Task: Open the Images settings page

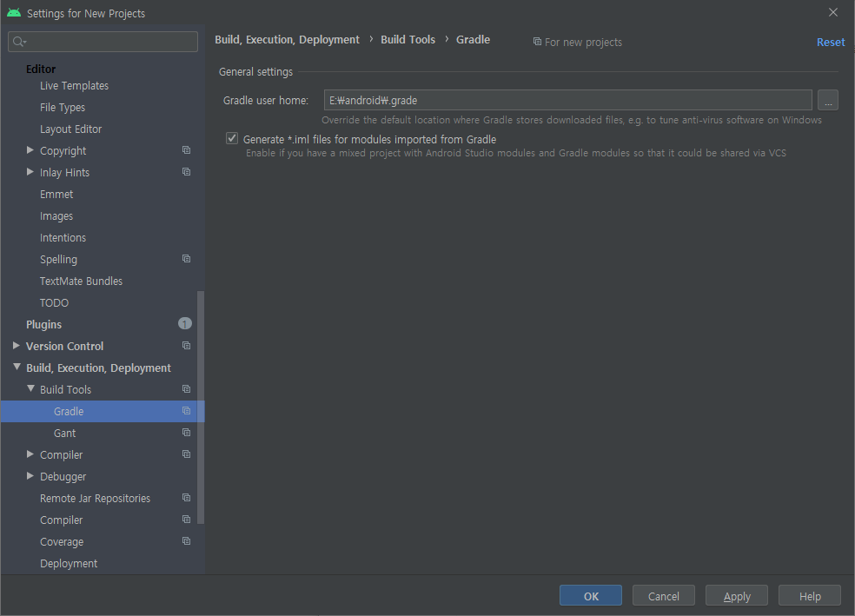Action: point(56,215)
